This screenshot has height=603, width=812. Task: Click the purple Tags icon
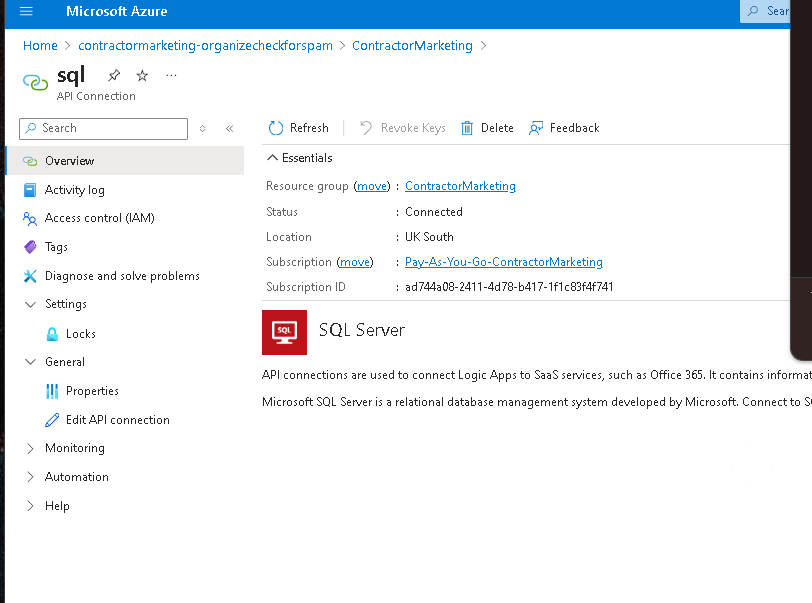(30, 247)
